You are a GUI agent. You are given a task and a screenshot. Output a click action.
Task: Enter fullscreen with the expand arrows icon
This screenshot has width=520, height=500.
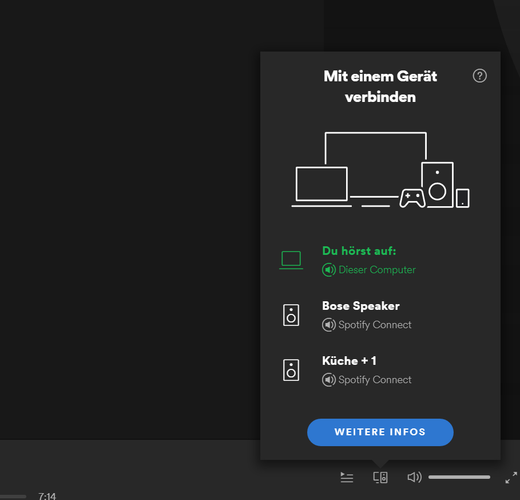511,477
